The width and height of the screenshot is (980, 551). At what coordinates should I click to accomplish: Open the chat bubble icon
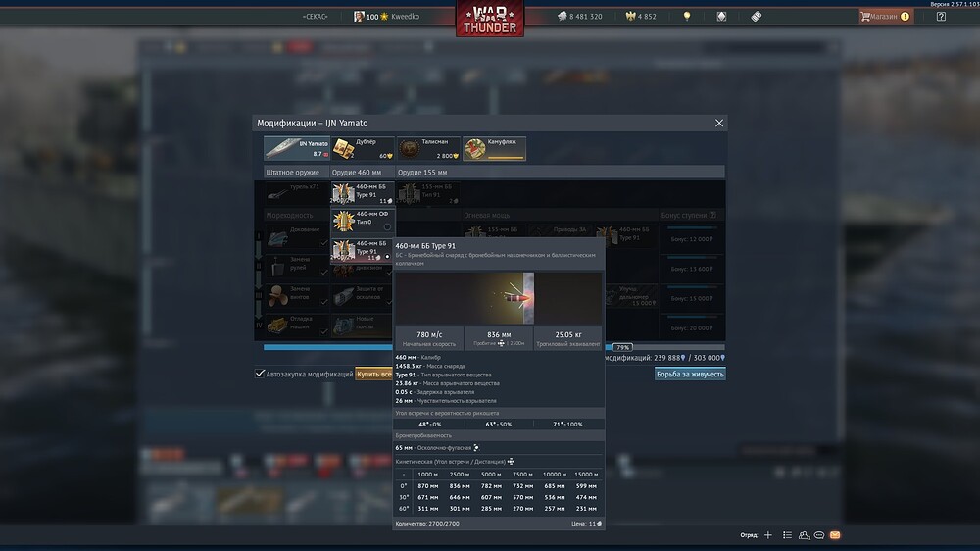[819, 535]
